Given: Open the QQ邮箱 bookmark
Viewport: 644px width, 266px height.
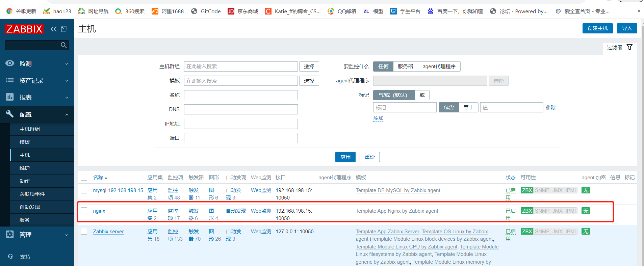Looking at the screenshot, I should click(x=342, y=11).
